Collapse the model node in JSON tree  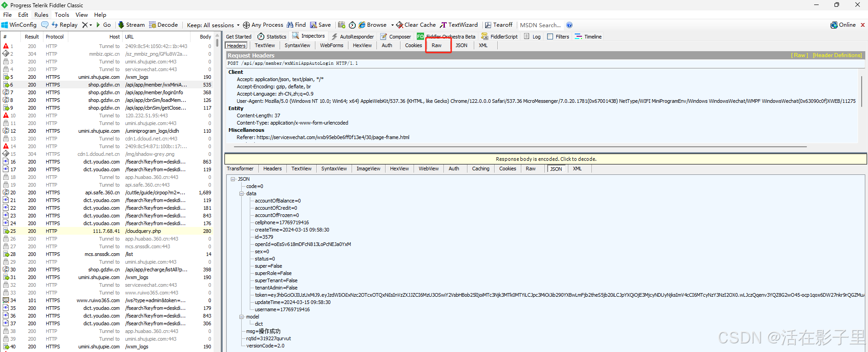coord(241,317)
